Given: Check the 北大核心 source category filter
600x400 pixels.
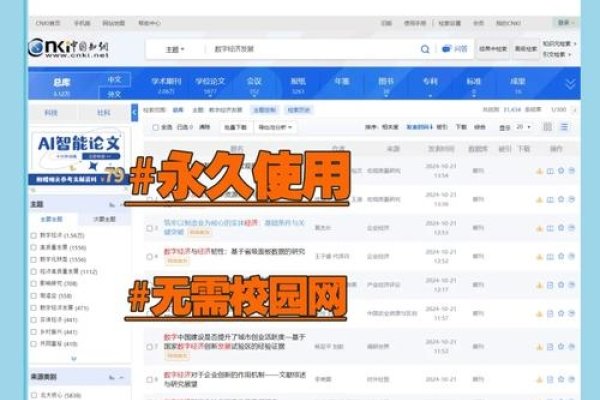Looking at the screenshot, I should 34,395.
